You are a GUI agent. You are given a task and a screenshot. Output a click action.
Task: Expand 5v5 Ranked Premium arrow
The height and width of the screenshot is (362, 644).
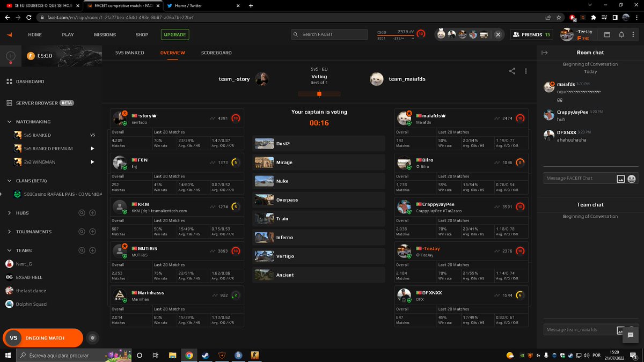[92, 149]
